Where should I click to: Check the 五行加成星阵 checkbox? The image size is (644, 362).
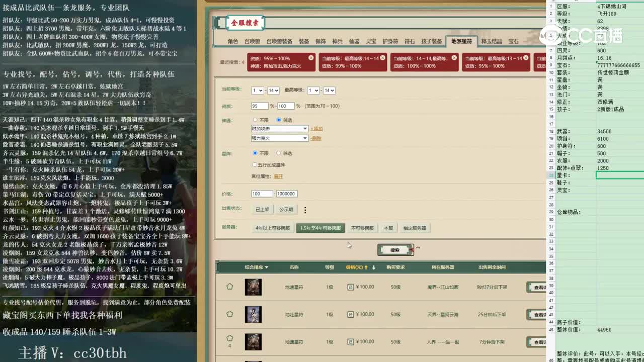[256, 163]
